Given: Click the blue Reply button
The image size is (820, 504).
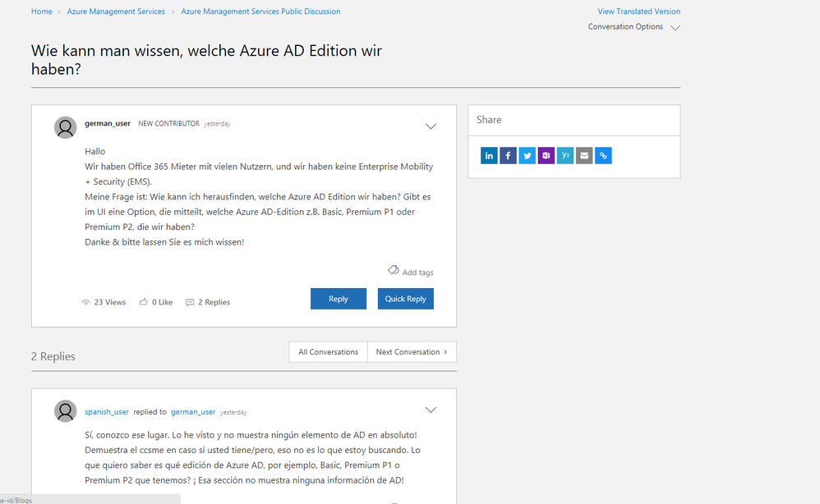Looking at the screenshot, I should click(x=339, y=299).
